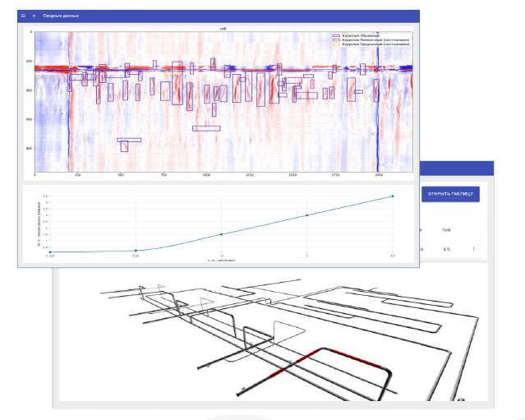The height and width of the screenshot is (420, 525).
Task: Click the 6,7 table cell value
Action: [x=446, y=249]
